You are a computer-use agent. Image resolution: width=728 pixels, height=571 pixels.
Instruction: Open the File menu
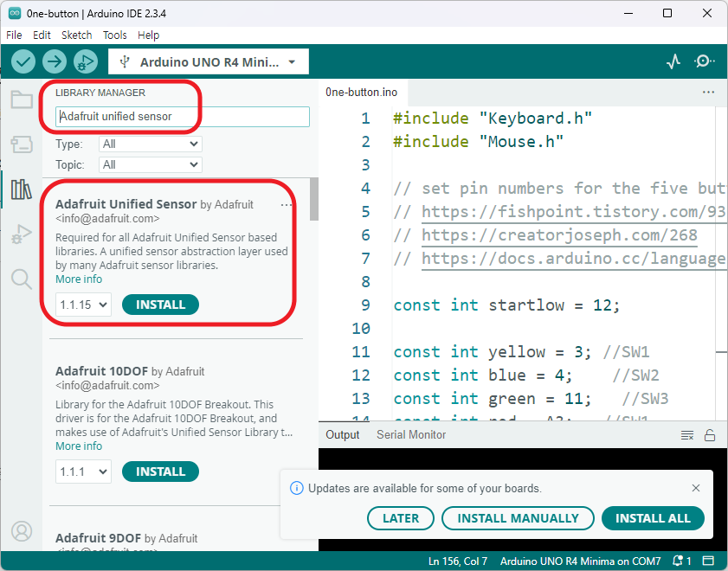(x=14, y=35)
